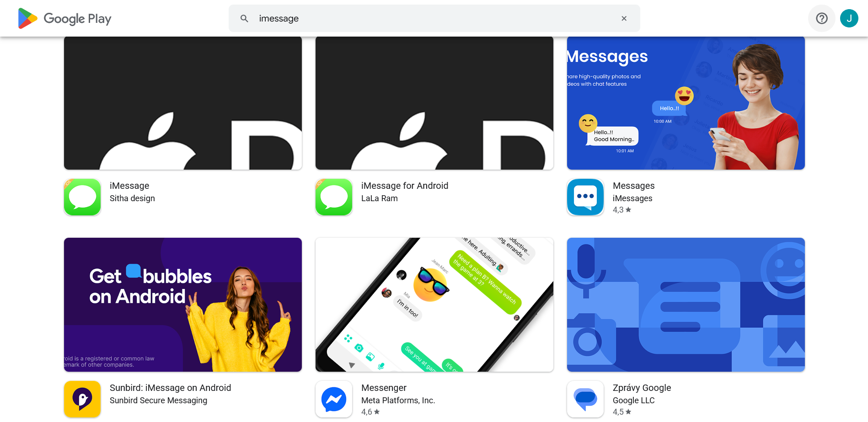This screenshot has height=422, width=868.
Task: Open the Get bubbles on Android banner
Action: [x=183, y=304]
